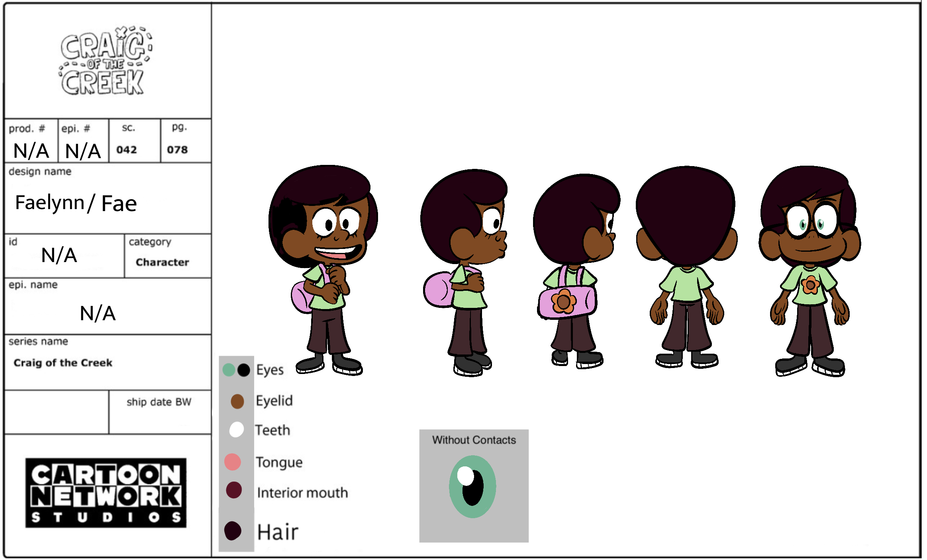The width and height of the screenshot is (927, 560).
Task: Pick the dark Hair color swatch
Action: tap(233, 531)
